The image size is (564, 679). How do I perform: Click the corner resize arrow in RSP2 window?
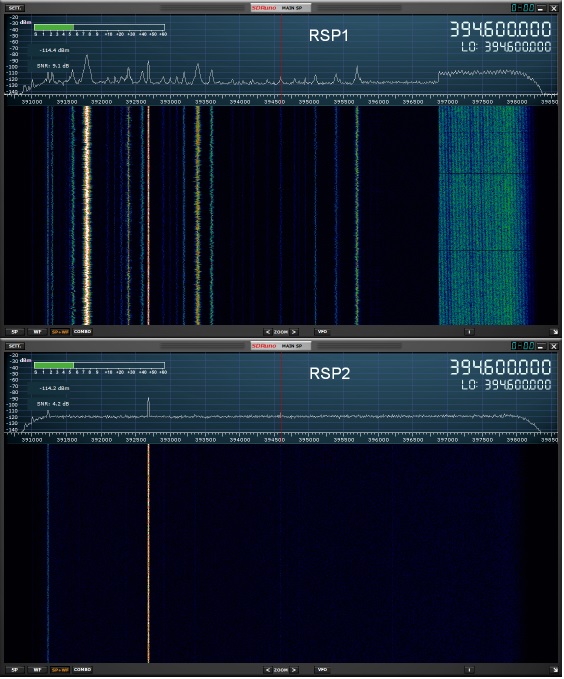tap(556, 670)
